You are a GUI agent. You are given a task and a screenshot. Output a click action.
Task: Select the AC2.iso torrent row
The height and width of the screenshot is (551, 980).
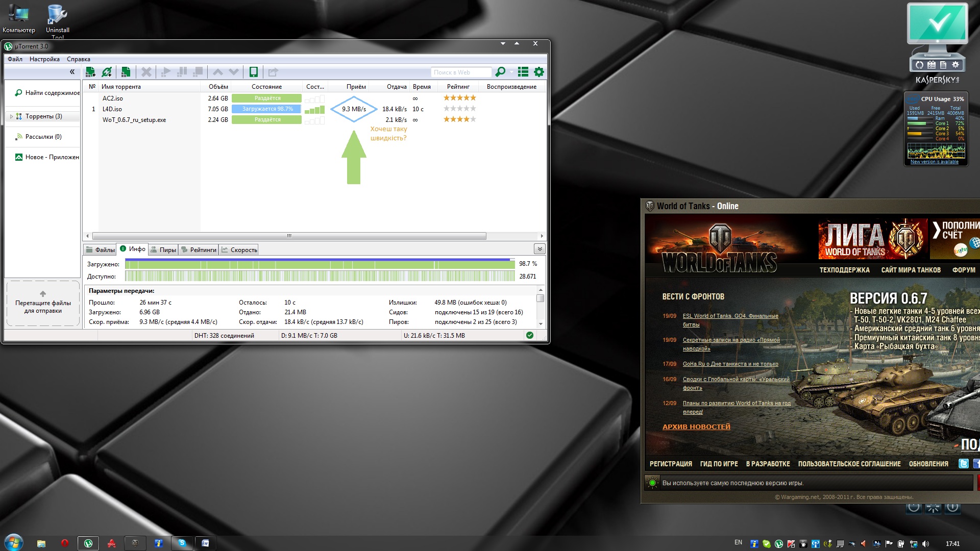pyautogui.click(x=314, y=98)
